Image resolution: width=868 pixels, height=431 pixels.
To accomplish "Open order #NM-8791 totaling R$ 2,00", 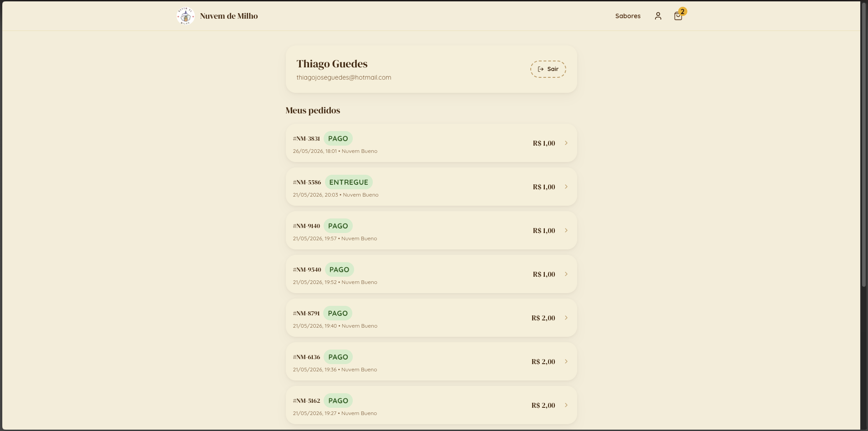I will pos(431,318).
